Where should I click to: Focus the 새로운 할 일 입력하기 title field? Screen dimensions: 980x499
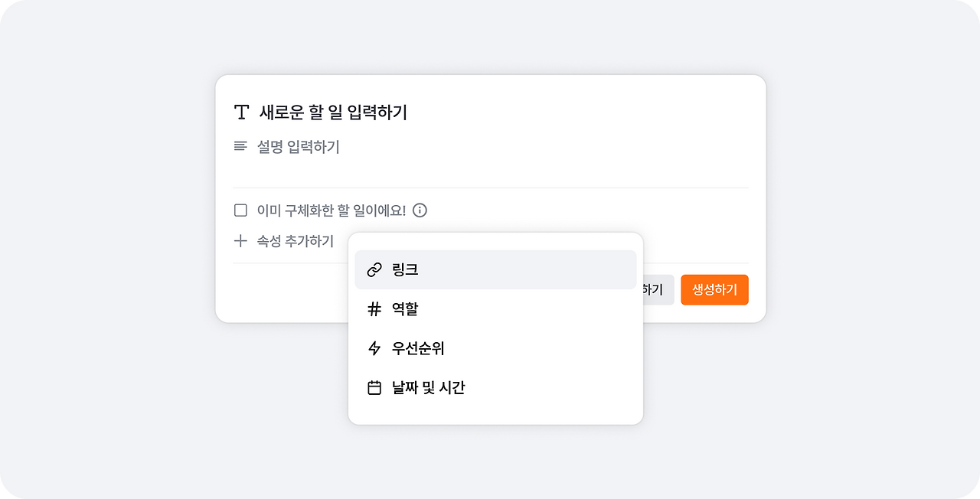(334, 113)
